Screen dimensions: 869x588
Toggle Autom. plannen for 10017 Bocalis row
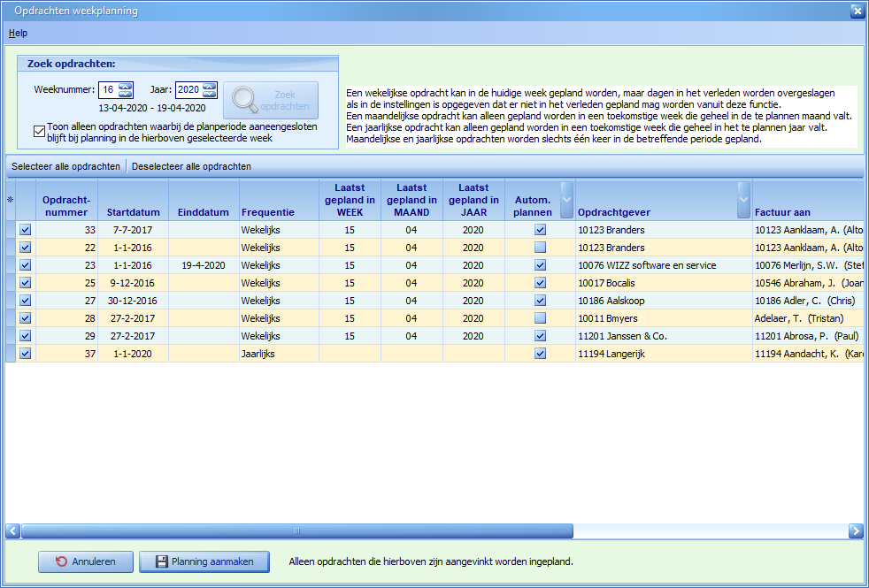pyautogui.click(x=541, y=283)
